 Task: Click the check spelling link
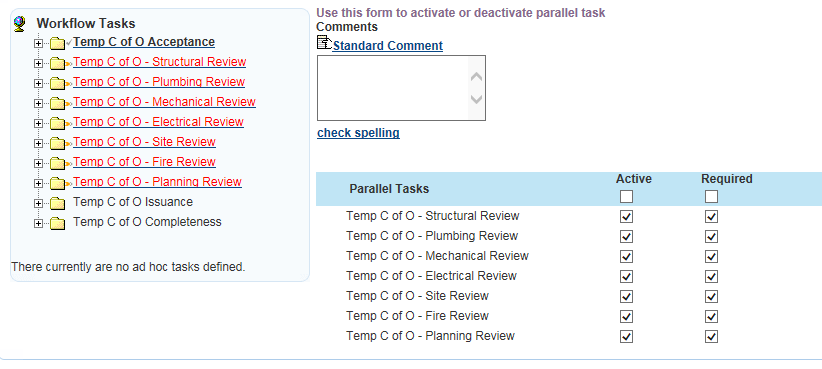click(358, 133)
